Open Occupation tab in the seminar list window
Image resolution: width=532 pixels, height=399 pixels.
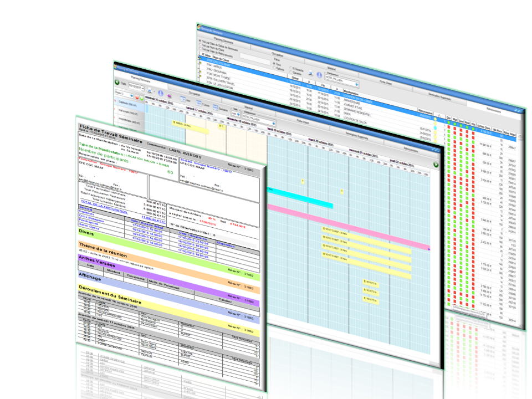(x=277, y=54)
